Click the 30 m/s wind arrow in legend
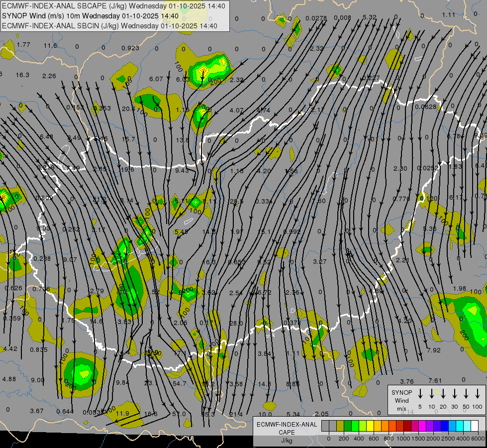 pos(455,394)
